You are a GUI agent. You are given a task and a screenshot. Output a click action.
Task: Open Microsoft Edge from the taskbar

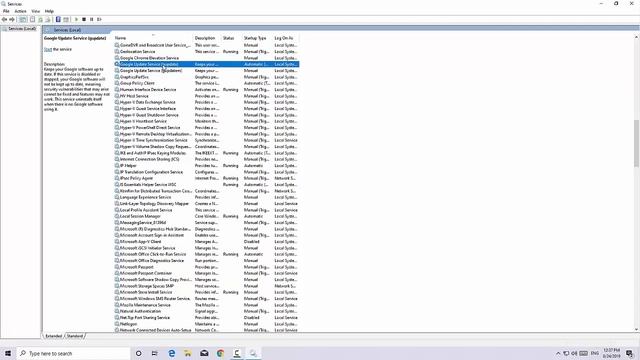pos(171,353)
